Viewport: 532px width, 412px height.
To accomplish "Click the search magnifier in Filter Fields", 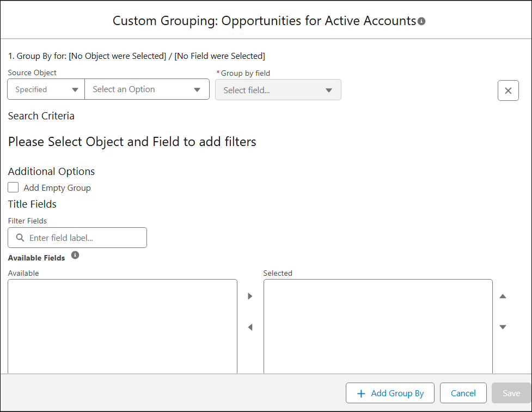I will (x=19, y=238).
